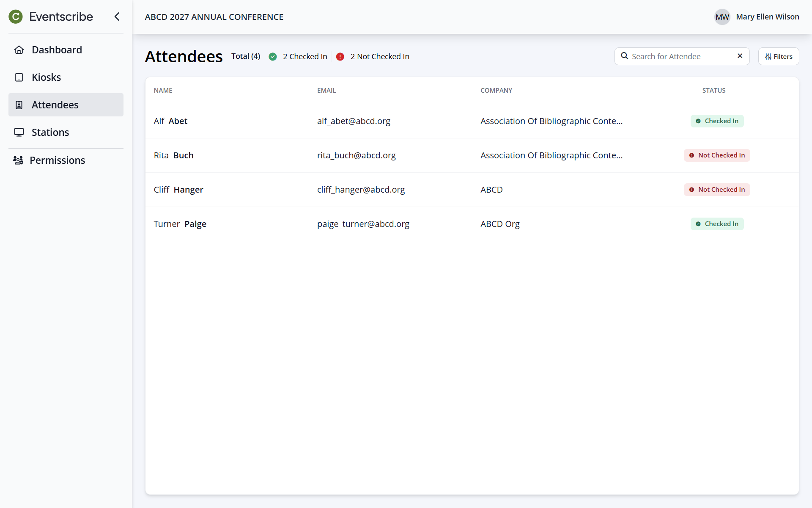This screenshot has height=508, width=812.
Task: Select the Kiosks tablet icon
Action: pyautogui.click(x=19, y=77)
